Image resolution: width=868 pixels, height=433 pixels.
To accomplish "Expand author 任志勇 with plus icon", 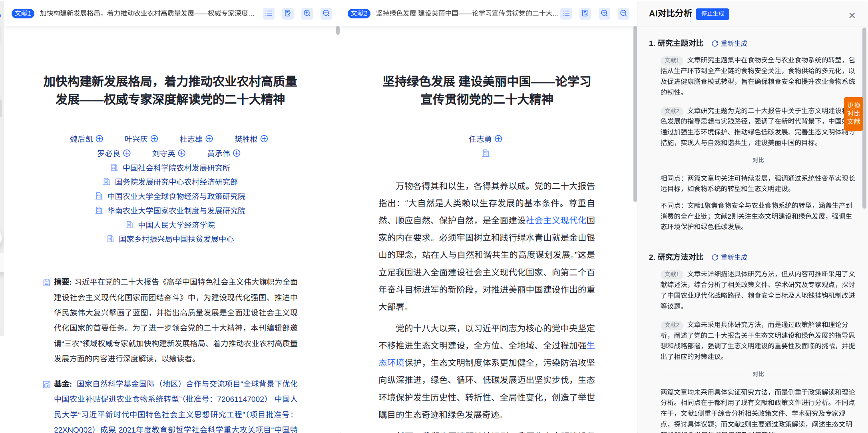I will [498, 139].
